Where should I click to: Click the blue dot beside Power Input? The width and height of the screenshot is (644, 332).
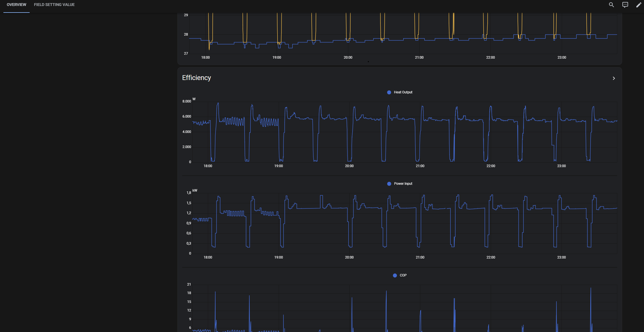click(389, 184)
